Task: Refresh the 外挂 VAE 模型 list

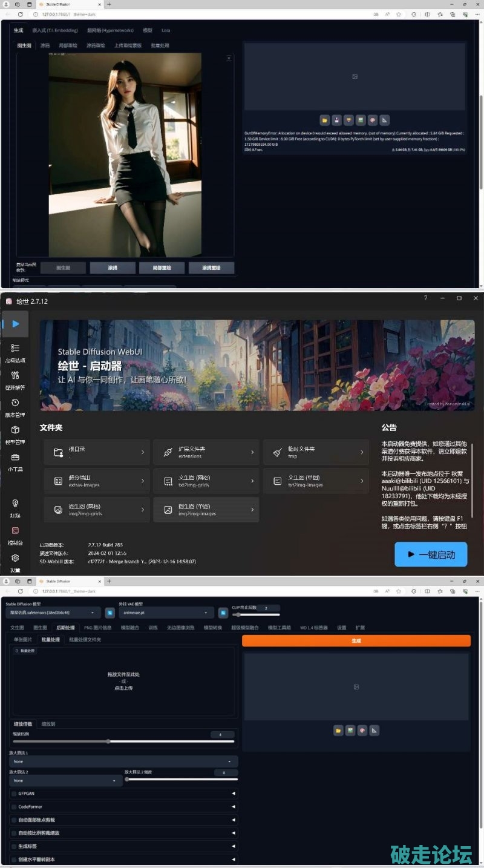Action: coord(223,613)
